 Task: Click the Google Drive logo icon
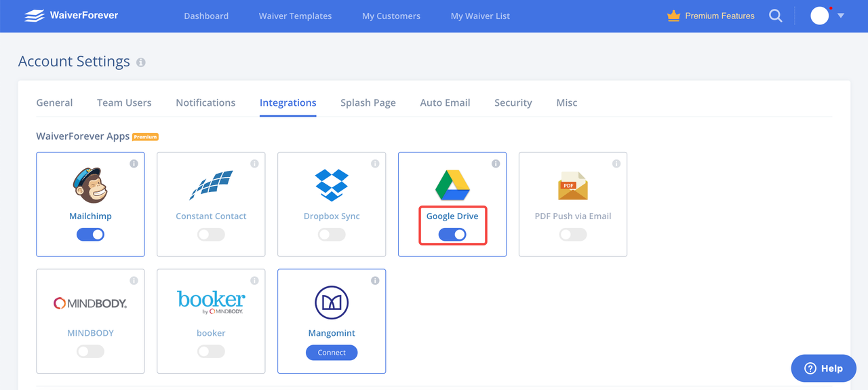click(x=452, y=185)
